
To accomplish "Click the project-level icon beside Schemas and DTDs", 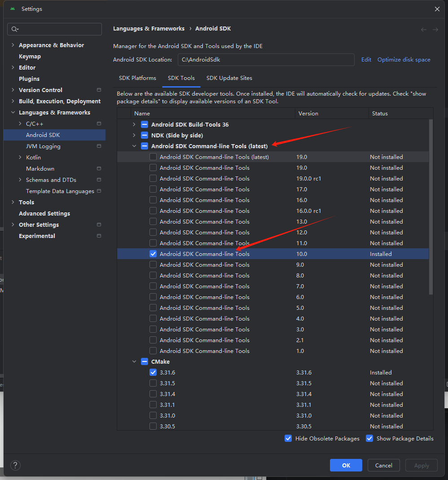I will tap(99, 180).
